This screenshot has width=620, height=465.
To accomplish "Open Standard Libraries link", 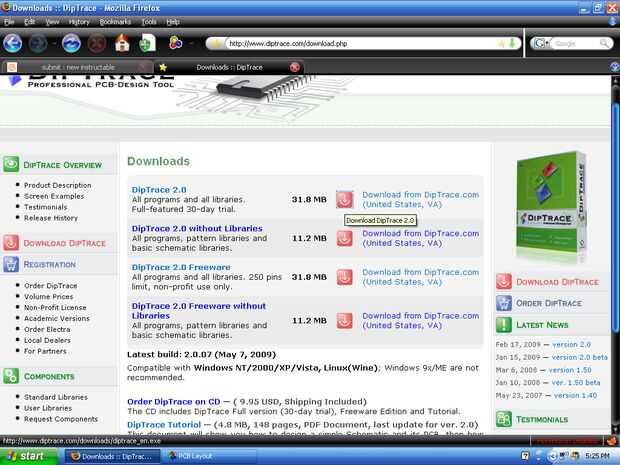I will click(x=56, y=397).
